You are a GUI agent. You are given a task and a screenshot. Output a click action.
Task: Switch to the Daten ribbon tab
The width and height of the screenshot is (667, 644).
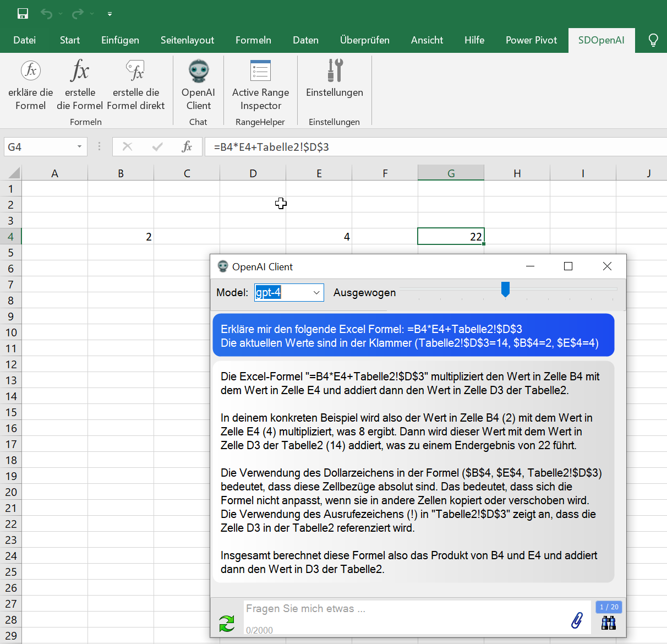pyautogui.click(x=305, y=40)
